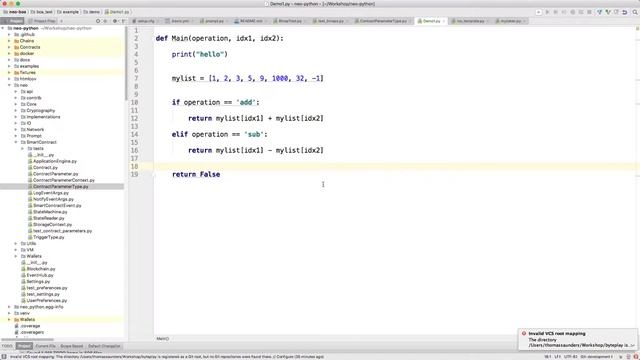Select the Project tab in the side panel
The width and height of the screenshot is (640, 360).
click(x=13, y=21)
